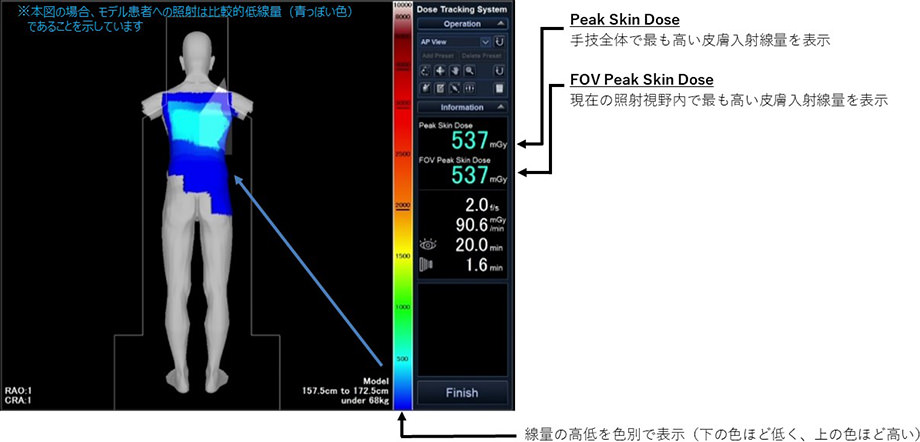
Task: Click the 2.0 f/s frame rate value
Action: [477, 205]
